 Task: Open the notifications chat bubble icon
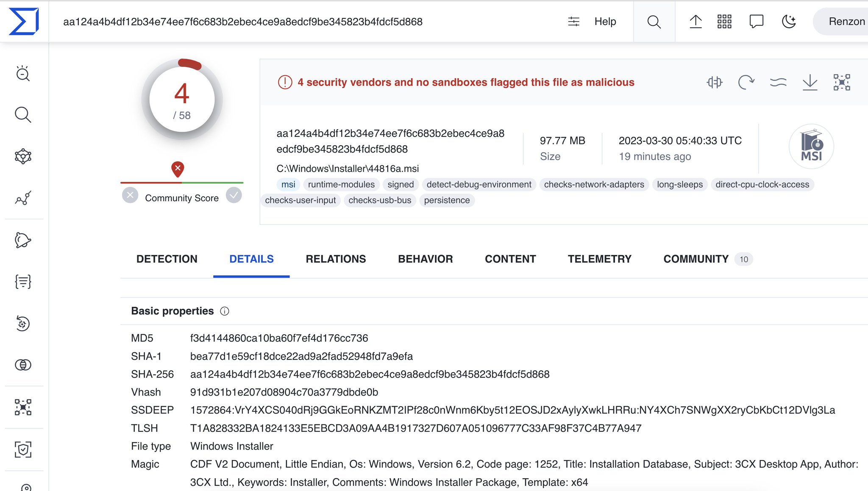click(757, 22)
